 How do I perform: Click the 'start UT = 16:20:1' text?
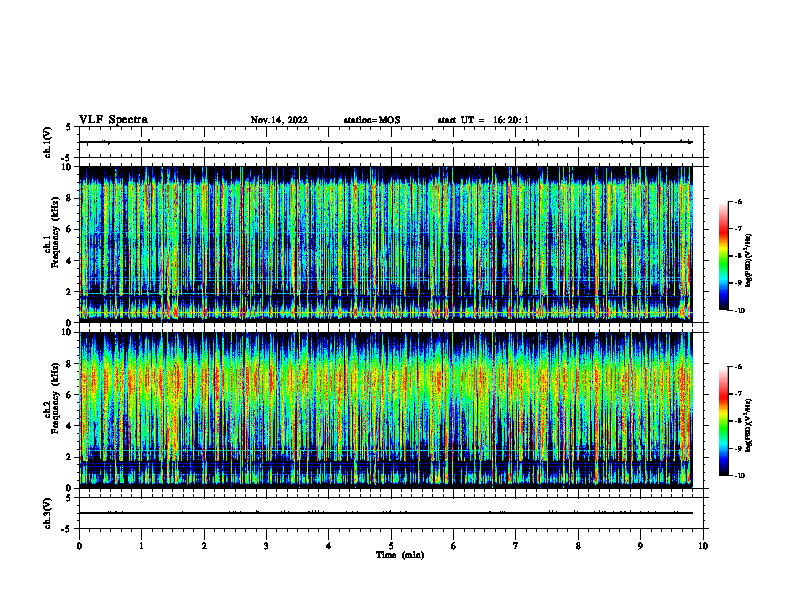click(483, 120)
